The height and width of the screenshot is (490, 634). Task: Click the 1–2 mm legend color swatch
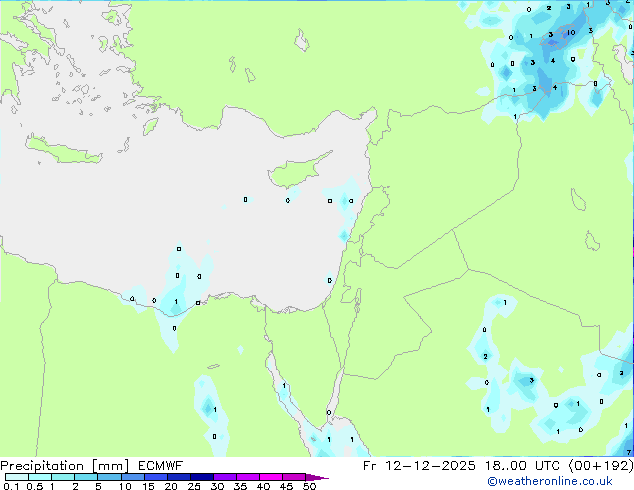coord(63,477)
